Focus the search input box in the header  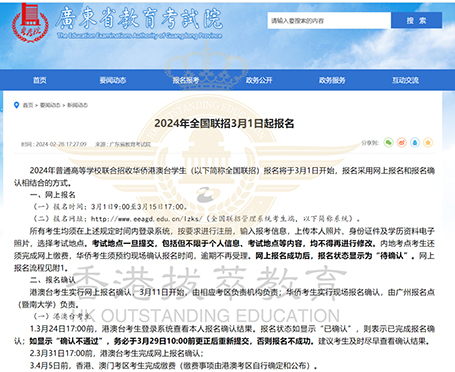pyautogui.click(x=329, y=21)
